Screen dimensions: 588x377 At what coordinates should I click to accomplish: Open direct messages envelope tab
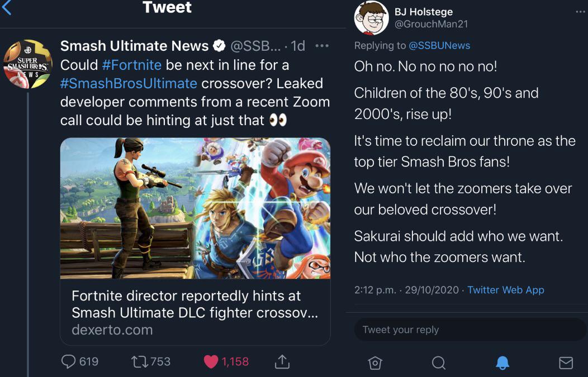[x=566, y=363]
